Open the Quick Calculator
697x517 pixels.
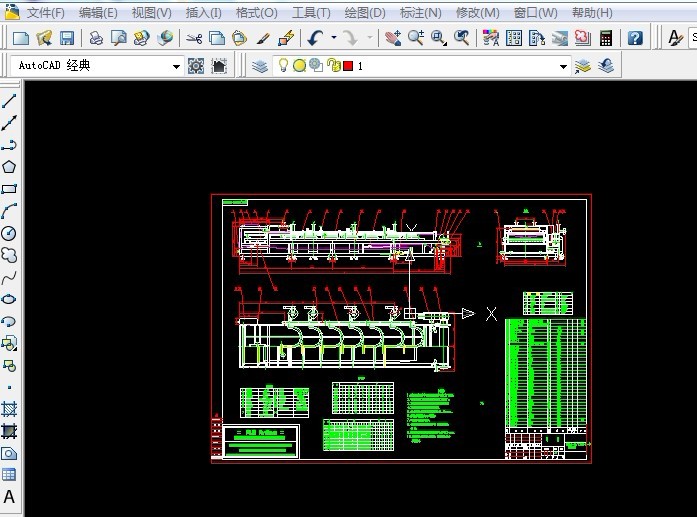click(x=606, y=38)
